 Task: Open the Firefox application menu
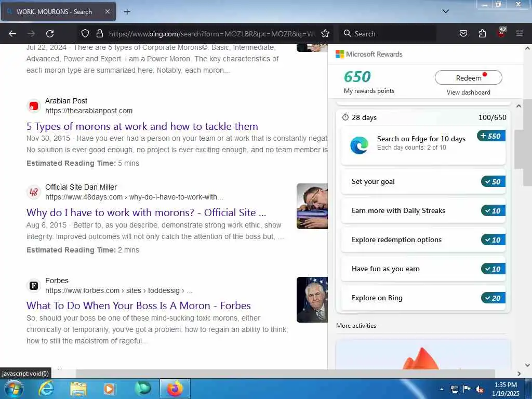pyautogui.click(x=519, y=33)
